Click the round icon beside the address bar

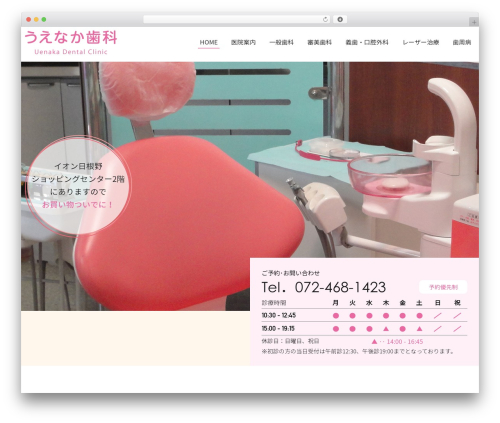tap(340, 20)
